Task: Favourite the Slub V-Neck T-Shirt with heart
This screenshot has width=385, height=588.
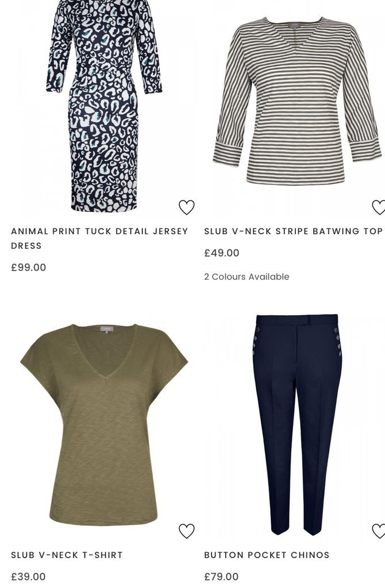Action: [x=187, y=531]
